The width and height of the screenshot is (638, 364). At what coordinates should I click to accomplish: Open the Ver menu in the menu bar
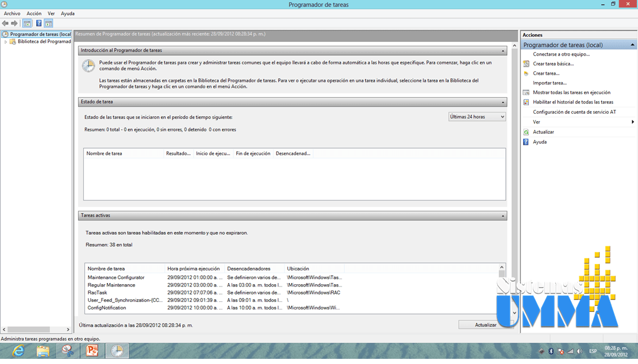coord(51,13)
